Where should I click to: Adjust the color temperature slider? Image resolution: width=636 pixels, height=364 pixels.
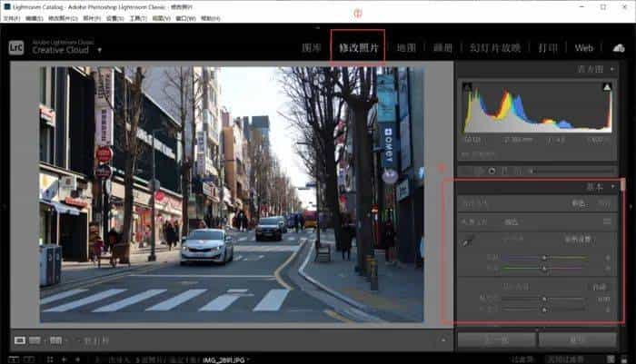coord(544,257)
